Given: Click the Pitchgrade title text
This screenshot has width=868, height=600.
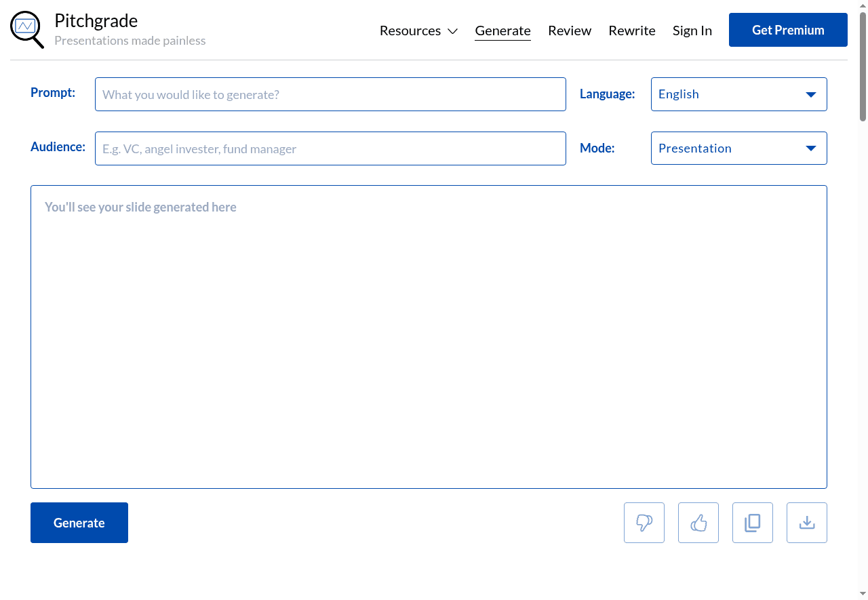Looking at the screenshot, I should (x=96, y=21).
